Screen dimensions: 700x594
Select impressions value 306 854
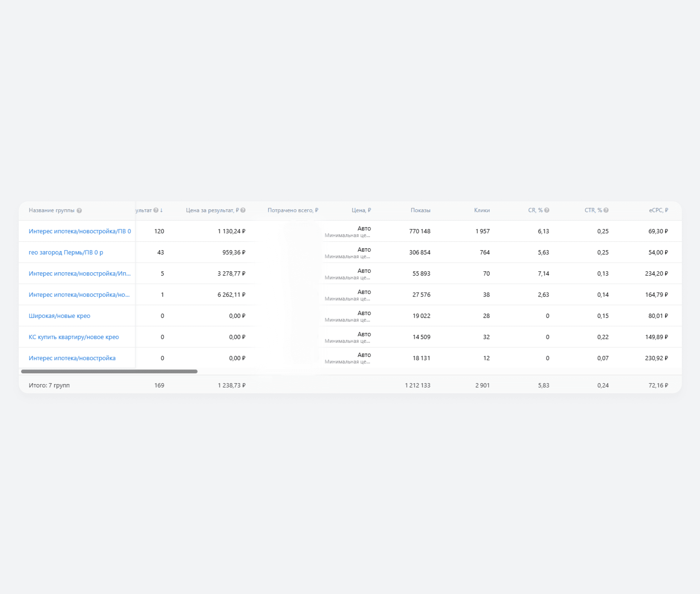[420, 253]
